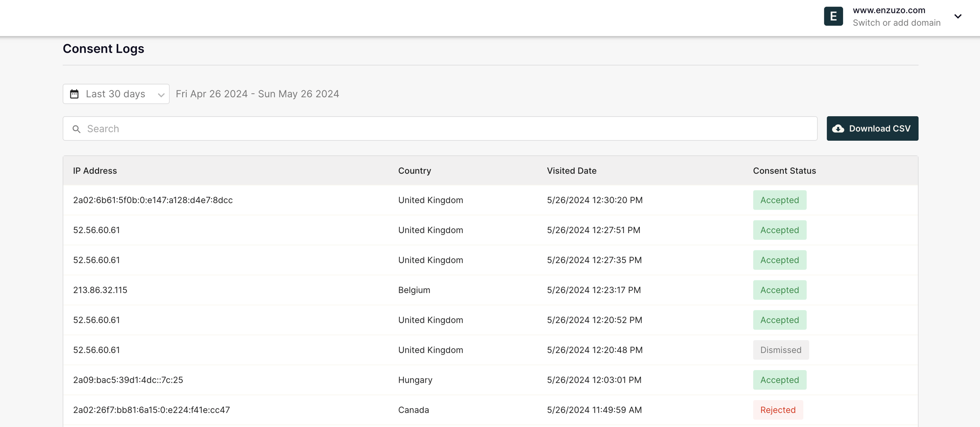Click the www.enzuzo.com domain selector
The image size is (980, 427).
click(x=889, y=10)
